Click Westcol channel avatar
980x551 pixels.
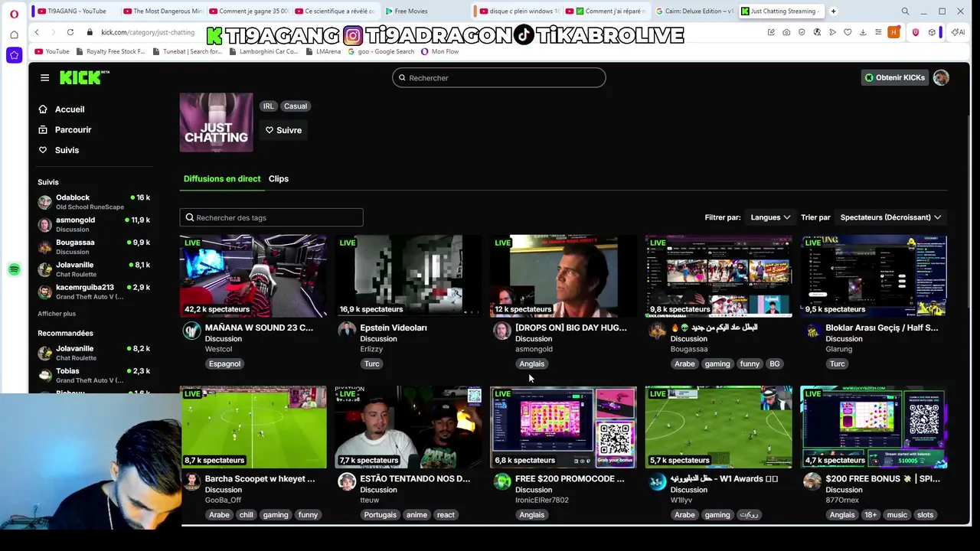coord(191,331)
